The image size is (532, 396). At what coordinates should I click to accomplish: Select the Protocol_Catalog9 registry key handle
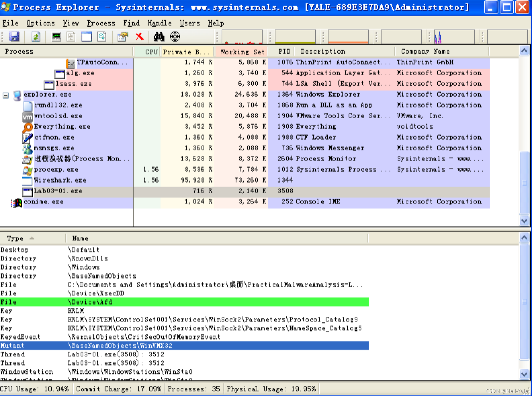point(184,320)
